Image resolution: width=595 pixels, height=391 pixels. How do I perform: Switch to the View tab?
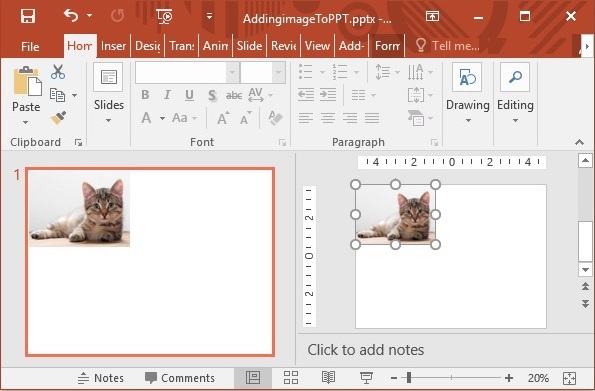pos(317,46)
